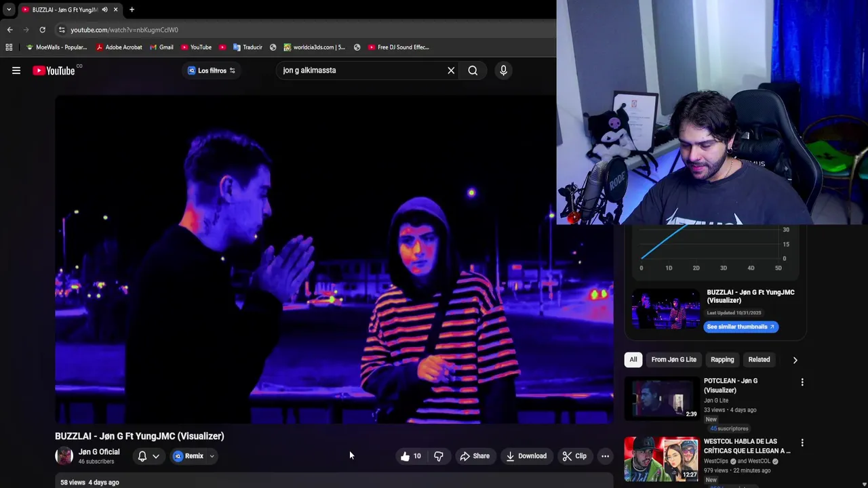Click the globe bookmark before worldcia3ds
The height and width of the screenshot is (488, 868).
click(x=273, y=47)
